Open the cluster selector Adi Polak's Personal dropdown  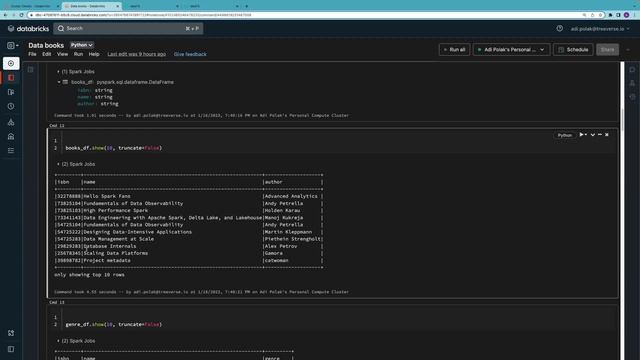[511, 50]
